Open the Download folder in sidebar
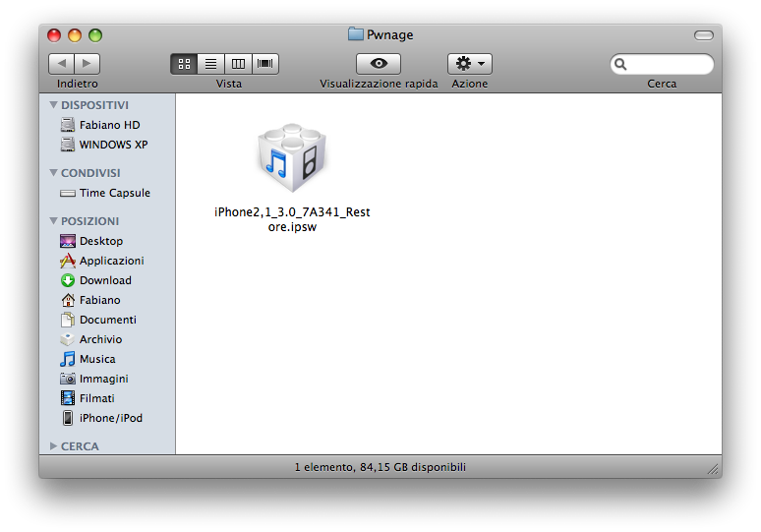This screenshot has width=761, height=532. [105, 280]
